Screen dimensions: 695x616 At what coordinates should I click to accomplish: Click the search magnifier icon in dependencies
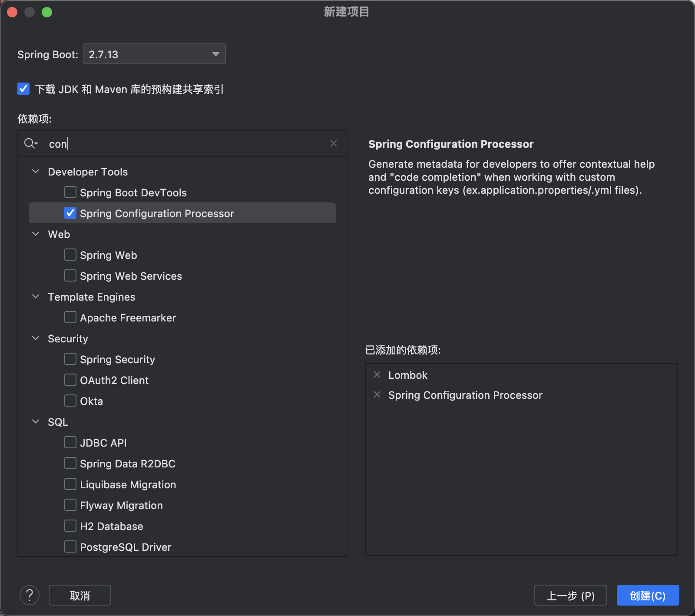coord(31,143)
